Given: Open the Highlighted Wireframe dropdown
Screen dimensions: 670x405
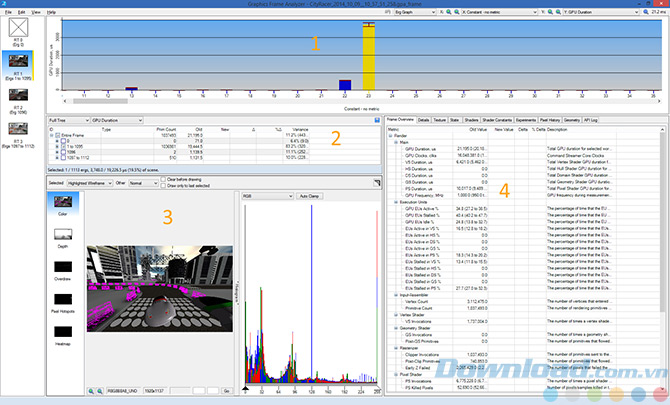Looking at the screenshot, I should pyautogui.click(x=88, y=183).
